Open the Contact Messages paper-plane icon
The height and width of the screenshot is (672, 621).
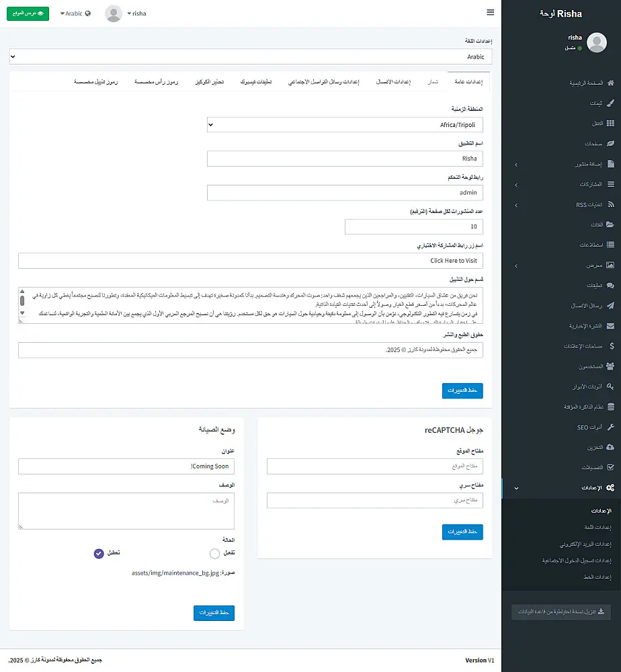pos(612,305)
